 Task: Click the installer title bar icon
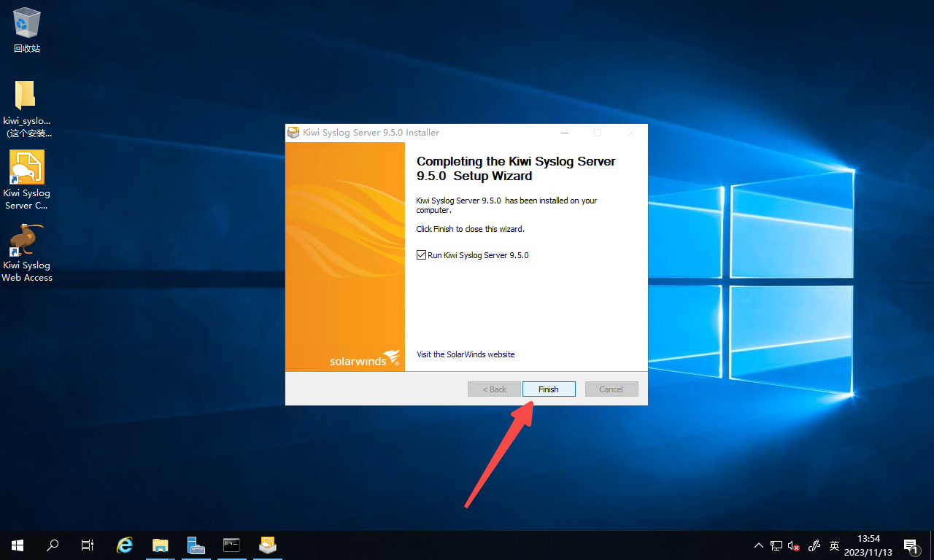pyautogui.click(x=293, y=133)
